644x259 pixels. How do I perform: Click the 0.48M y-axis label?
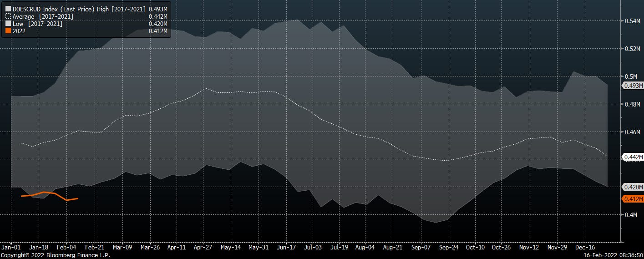coord(632,104)
